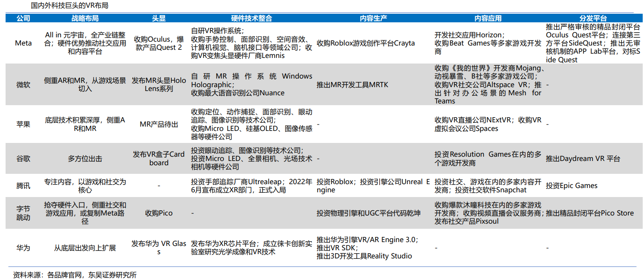Click the 谷歌 company cell

pos(23,158)
